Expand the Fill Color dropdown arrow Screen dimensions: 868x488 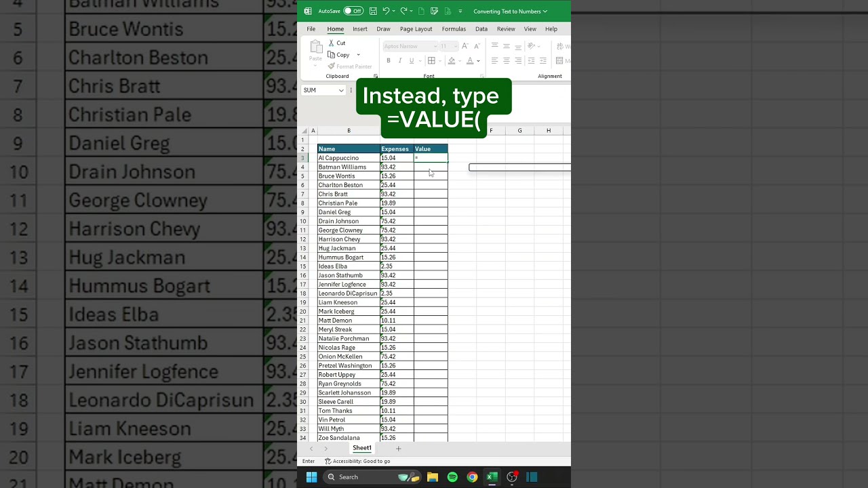(x=459, y=60)
